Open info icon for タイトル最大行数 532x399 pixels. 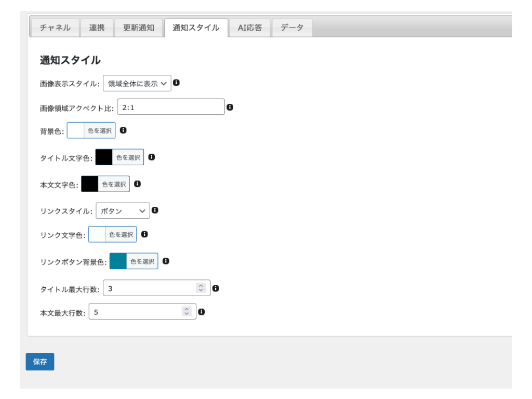(x=216, y=288)
